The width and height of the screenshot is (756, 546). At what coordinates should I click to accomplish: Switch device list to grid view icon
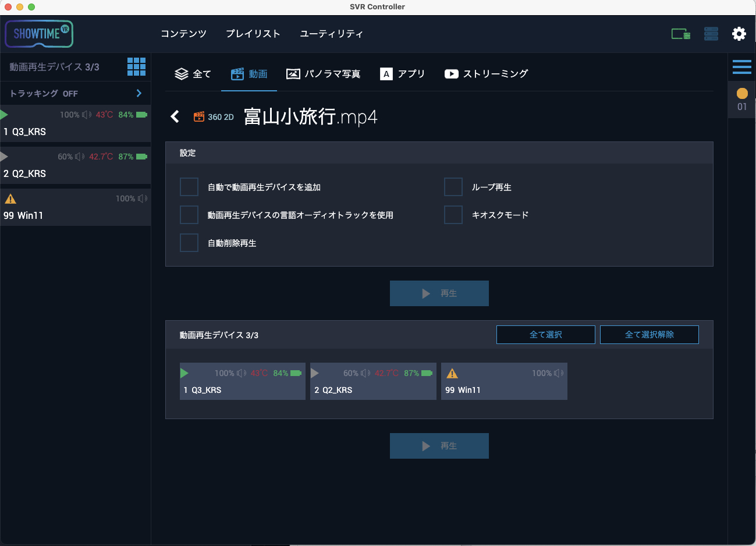point(136,66)
